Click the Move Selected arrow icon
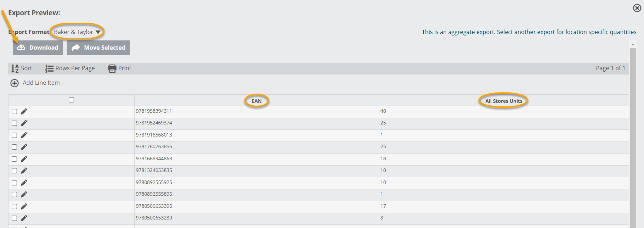This screenshot has height=228, width=644. click(76, 48)
